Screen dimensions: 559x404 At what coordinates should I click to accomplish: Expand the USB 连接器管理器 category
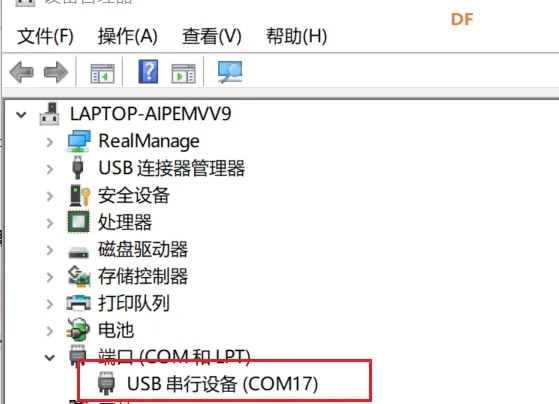(x=50, y=169)
